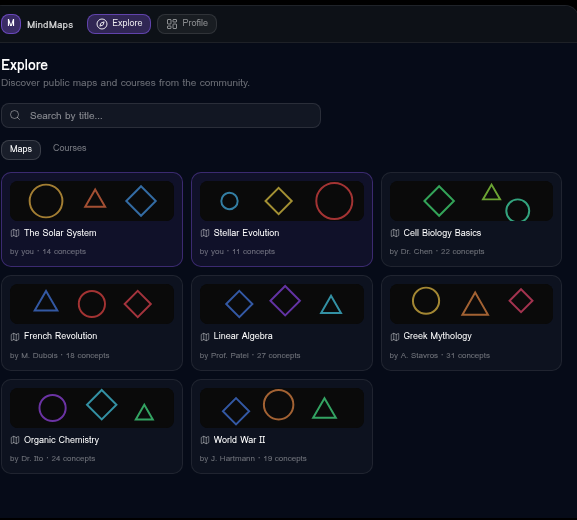Go to the Explore page button

(119, 24)
